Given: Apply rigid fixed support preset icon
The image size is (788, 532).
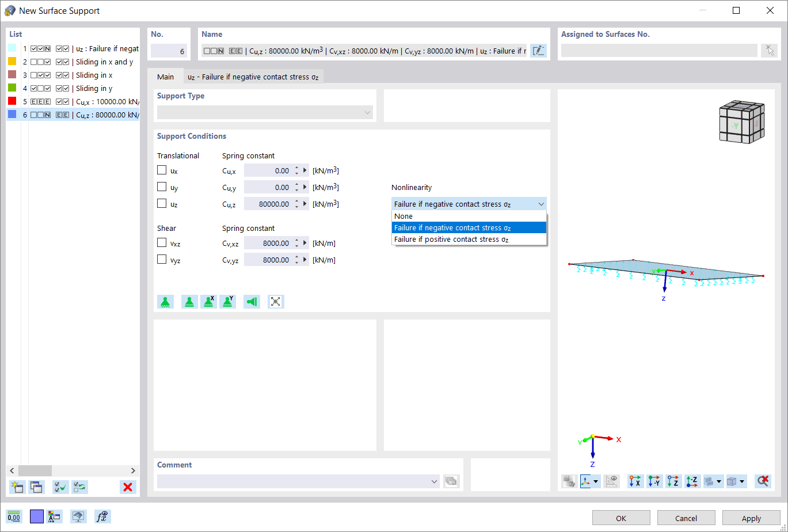Looking at the screenshot, I should [166, 302].
